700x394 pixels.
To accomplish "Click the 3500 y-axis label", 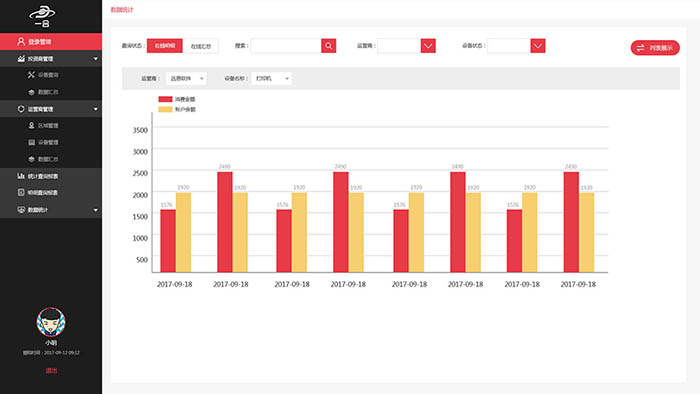I will [x=140, y=130].
